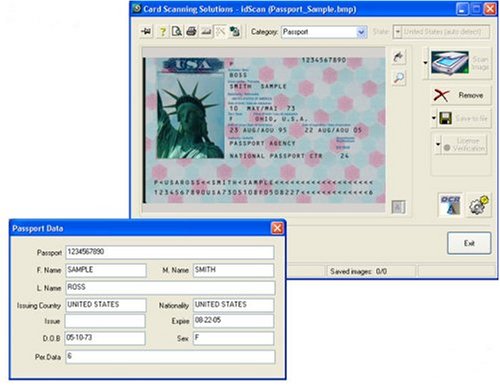Viewport: 500px width, 392px height.
Task: Open the Category combo box showing Passport
Action: tap(324, 32)
